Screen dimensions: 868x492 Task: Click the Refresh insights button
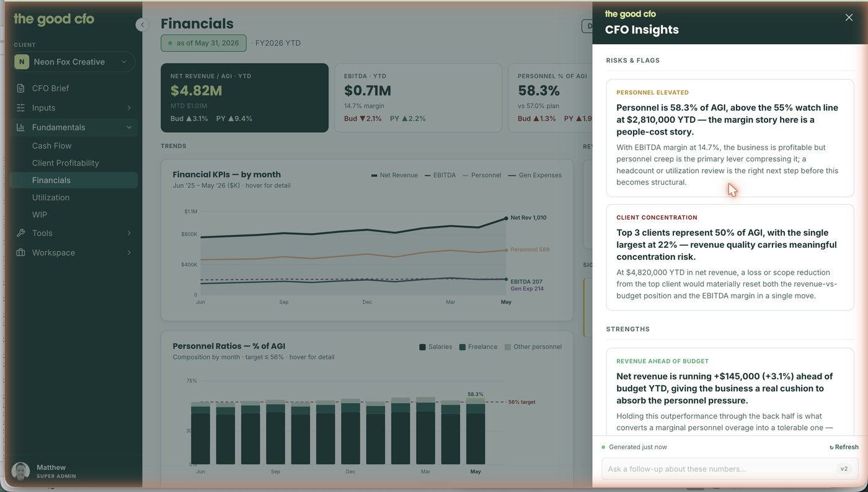coord(844,447)
